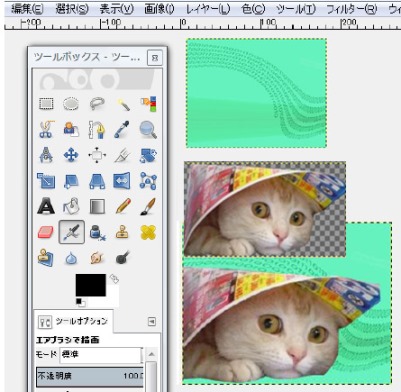Select the Scissors Select tool
Image resolution: width=401 pixels, height=392 pixels.
coord(46,129)
